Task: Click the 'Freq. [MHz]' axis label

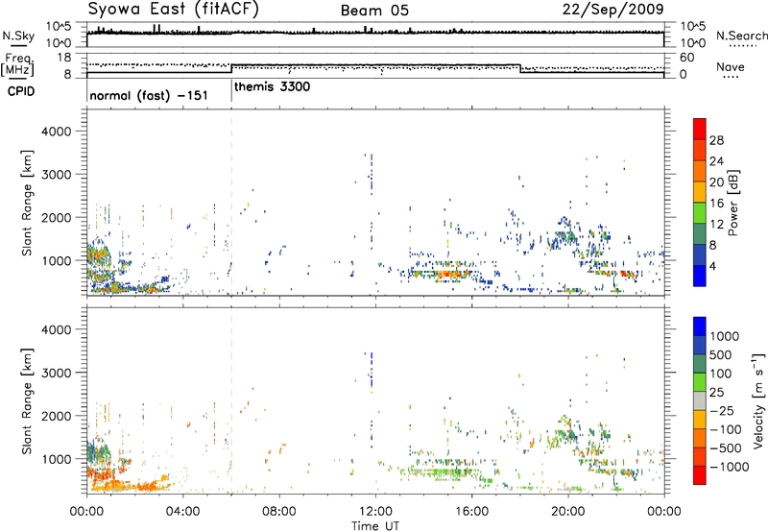Action: [x=17, y=65]
